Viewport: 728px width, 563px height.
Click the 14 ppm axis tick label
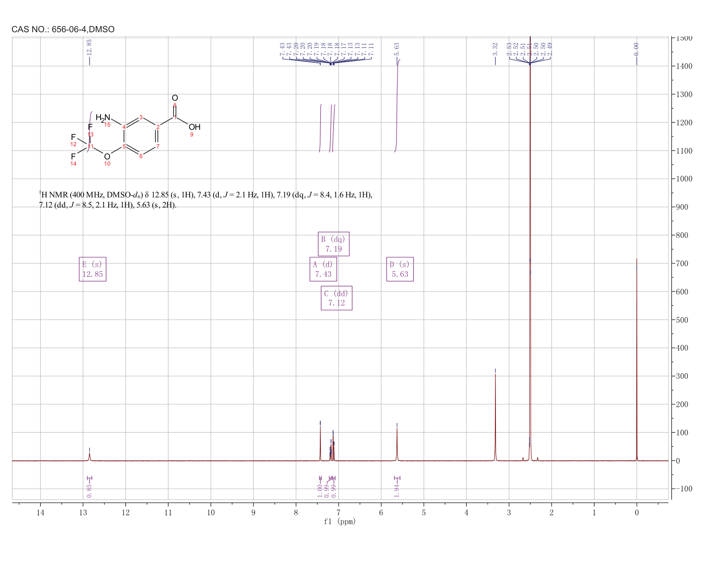pos(40,512)
